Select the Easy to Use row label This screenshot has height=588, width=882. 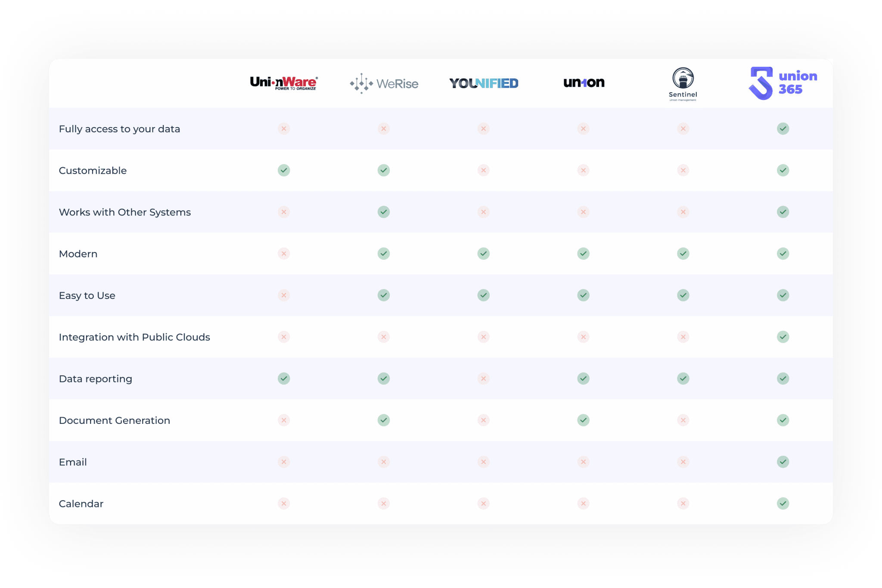(87, 296)
